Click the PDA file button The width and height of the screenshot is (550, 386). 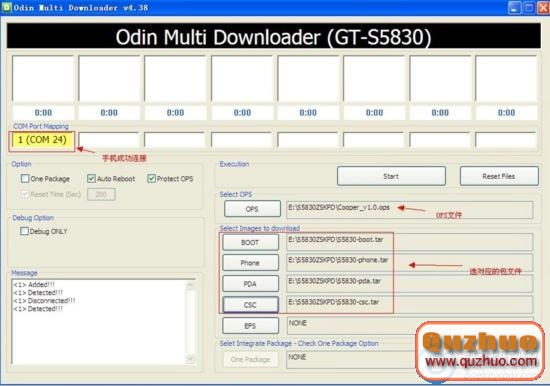(x=250, y=284)
